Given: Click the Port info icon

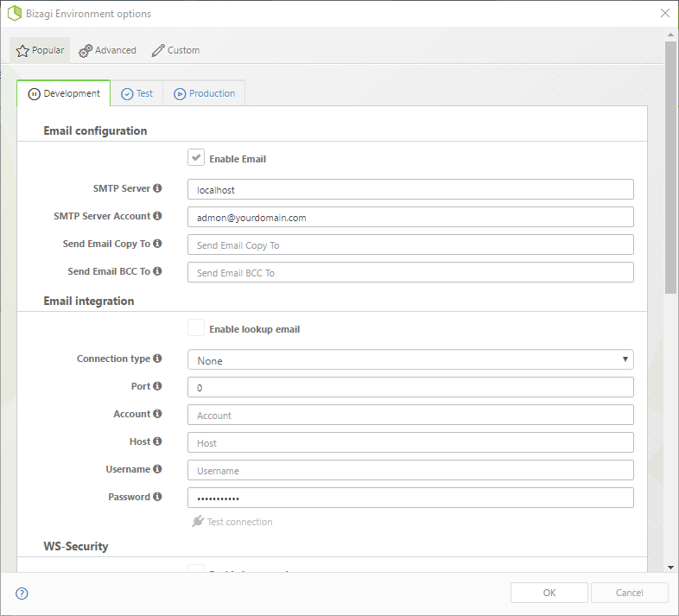Looking at the screenshot, I should click(x=157, y=386).
